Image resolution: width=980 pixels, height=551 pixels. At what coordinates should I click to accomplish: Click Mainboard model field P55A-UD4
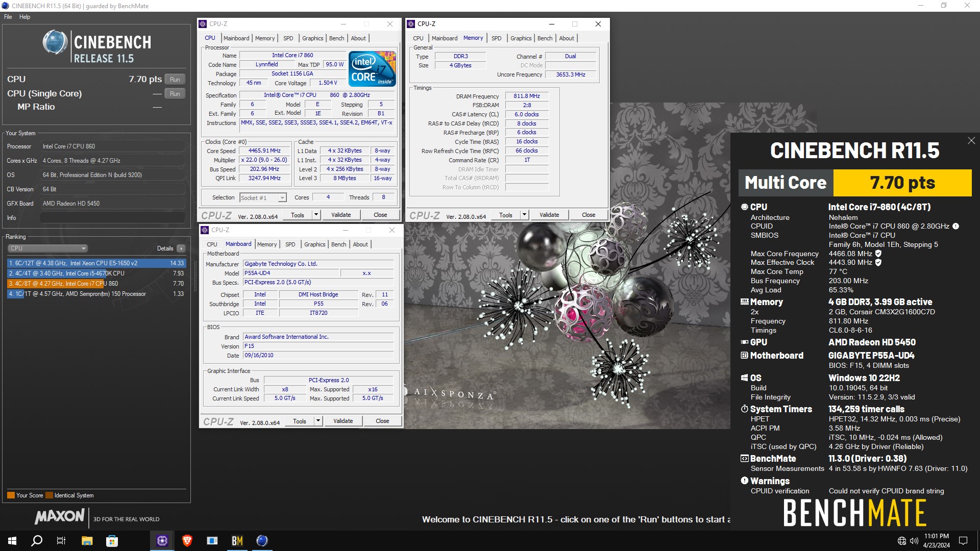click(x=290, y=273)
